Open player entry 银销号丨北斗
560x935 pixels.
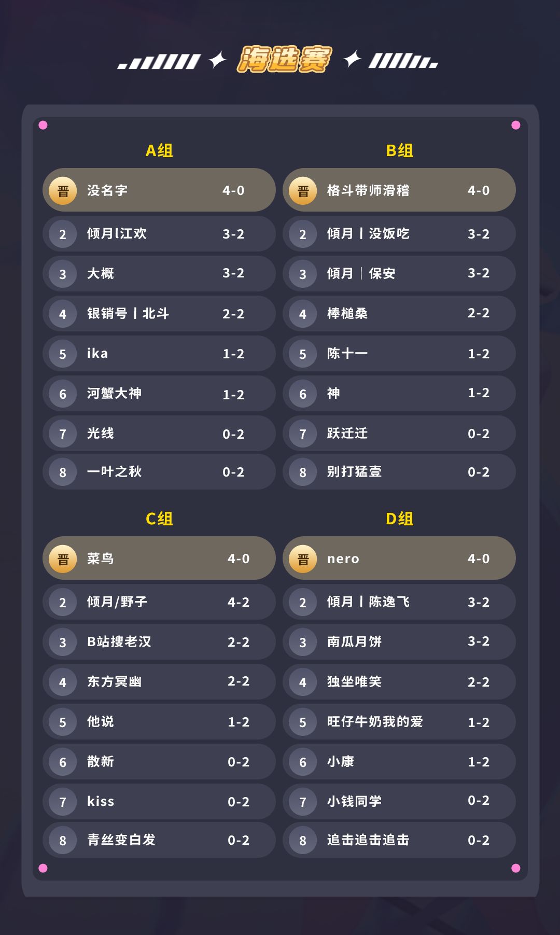tap(128, 314)
